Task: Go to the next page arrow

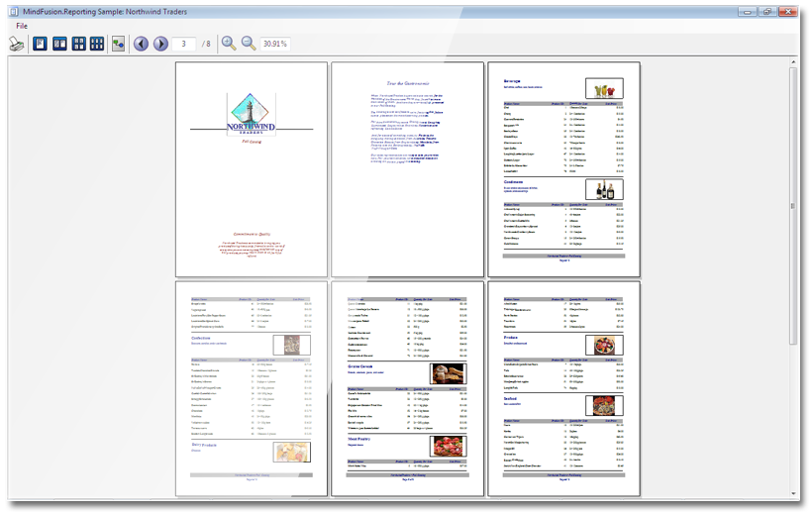Action: 160,44
